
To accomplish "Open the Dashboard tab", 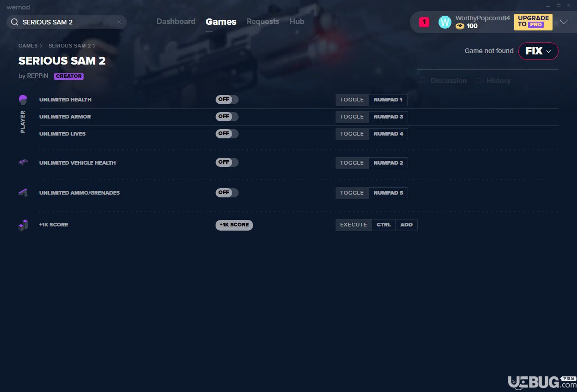I will (x=176, y=22).
